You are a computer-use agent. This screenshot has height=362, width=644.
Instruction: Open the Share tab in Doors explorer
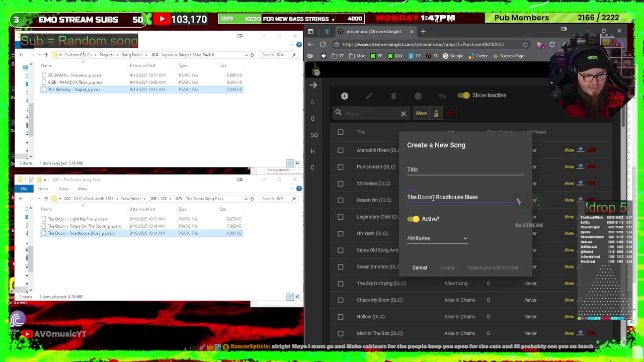[63, 189]
